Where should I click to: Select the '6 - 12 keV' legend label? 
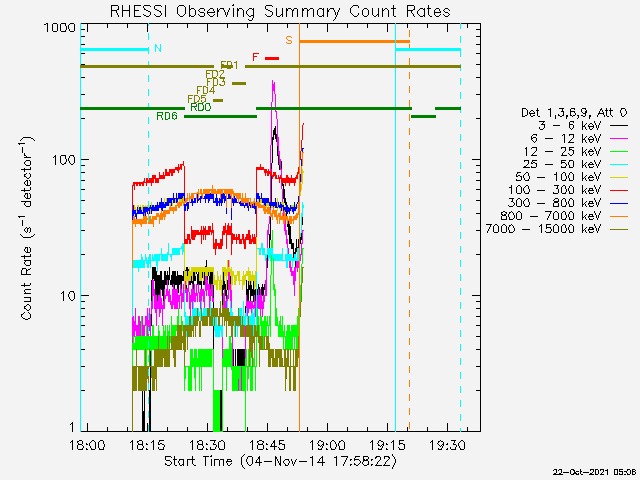(566, 139)
